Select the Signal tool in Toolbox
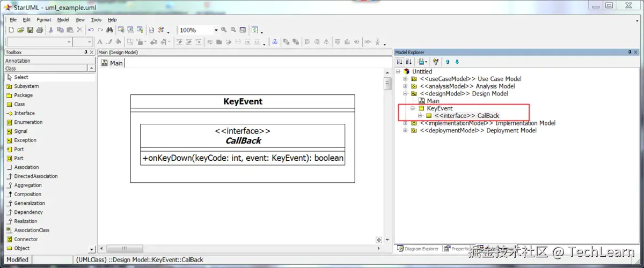644x268 pixels. point(50,131)
